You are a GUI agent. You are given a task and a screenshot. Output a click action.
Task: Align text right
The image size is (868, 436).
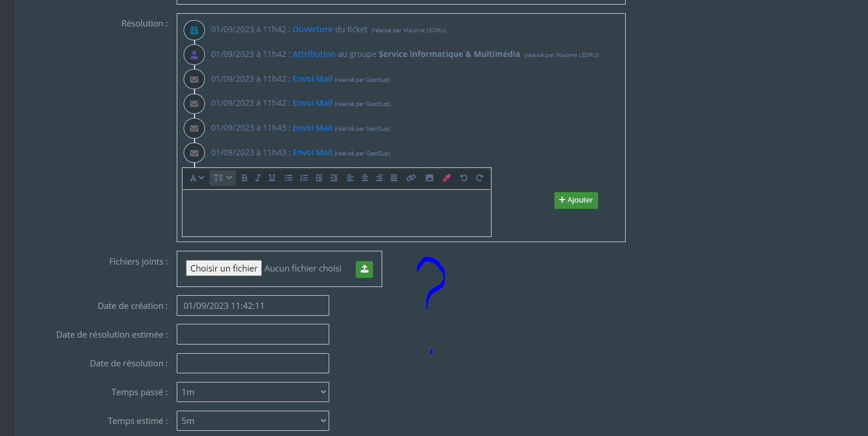[379, 178]
